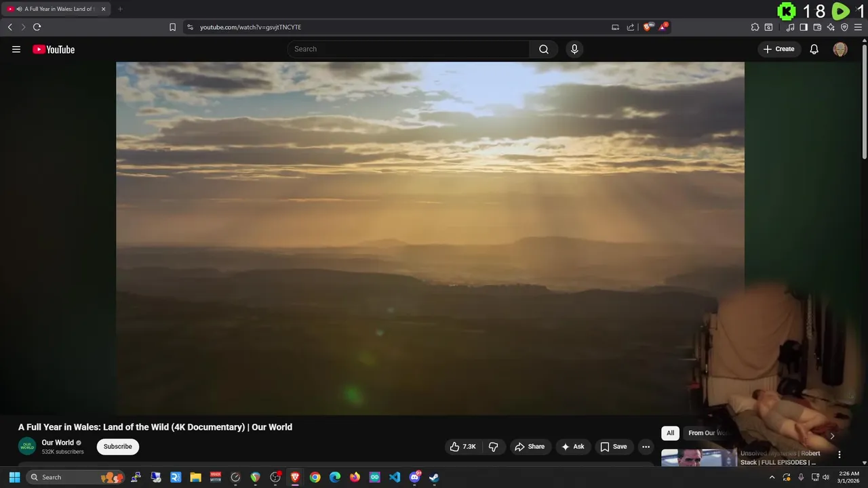Reload the current page

point(37,27)
